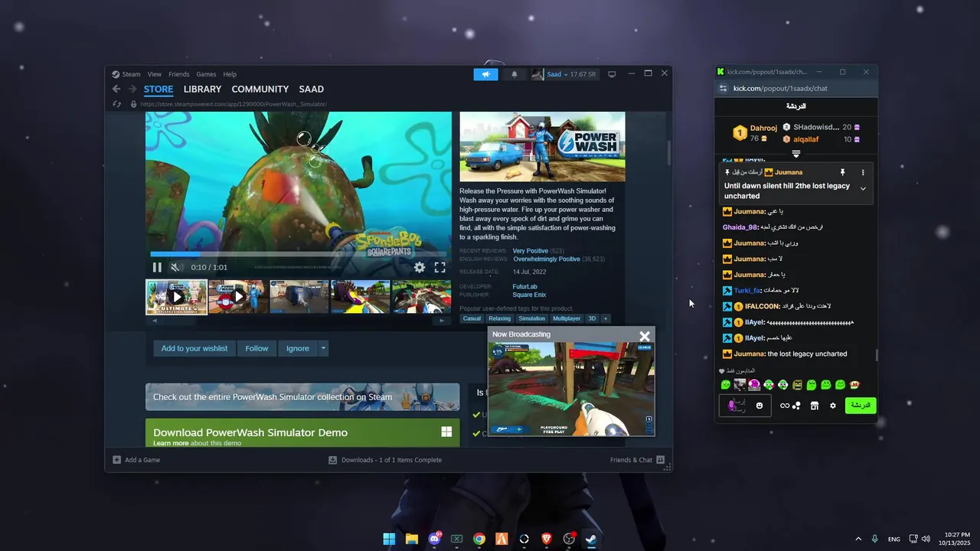Expand the pinned message chevron in Kick
This screenshot has height=551, width=980.
tap(863, 189)
